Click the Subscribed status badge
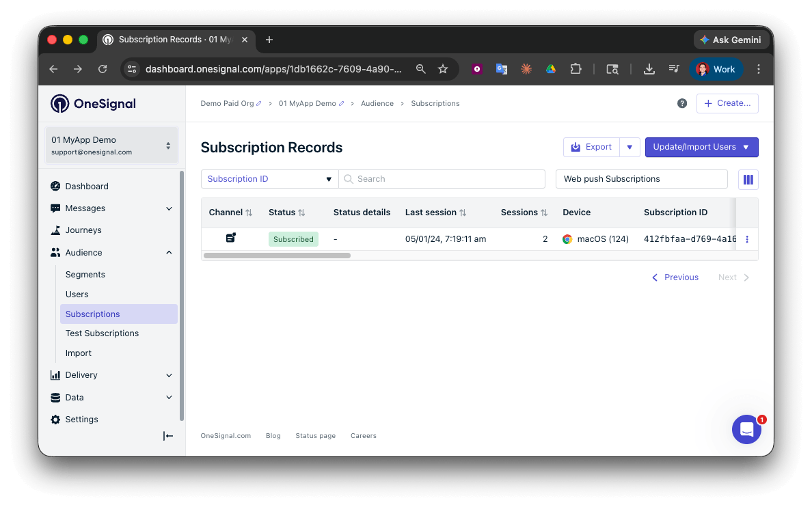The width and height of the screenshot is (812, 507). pyautogui.click(x=293, y=239)
